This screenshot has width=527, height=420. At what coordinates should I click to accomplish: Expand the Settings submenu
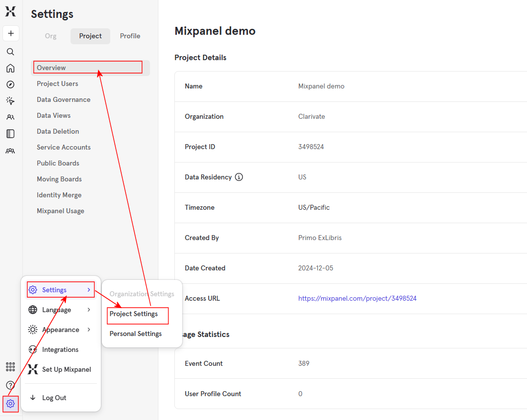(55, 290)
